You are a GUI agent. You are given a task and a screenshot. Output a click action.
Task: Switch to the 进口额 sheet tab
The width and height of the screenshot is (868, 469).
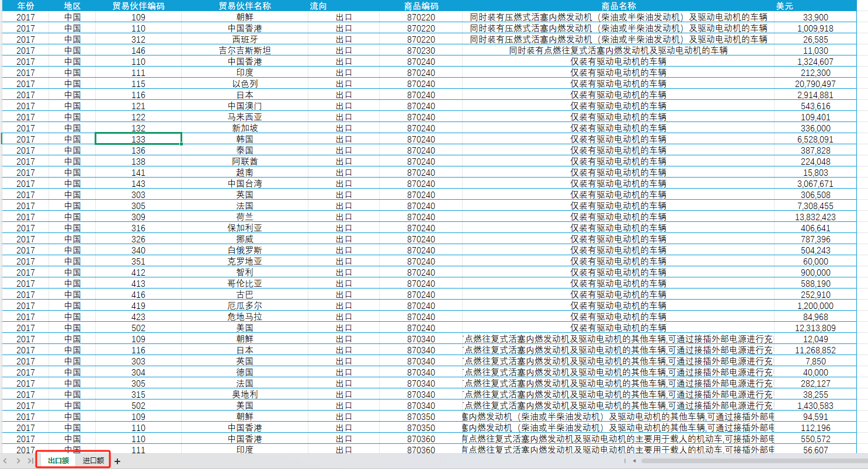click(93, 461)
